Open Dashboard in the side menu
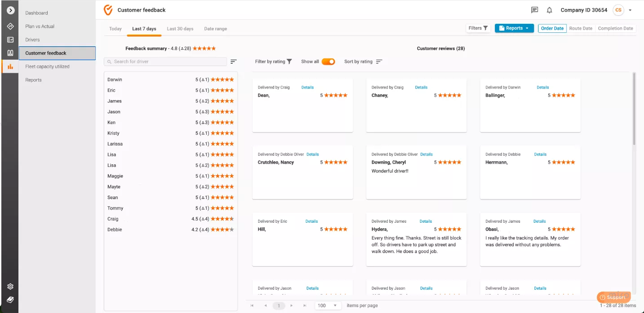 tap(57, 13)
